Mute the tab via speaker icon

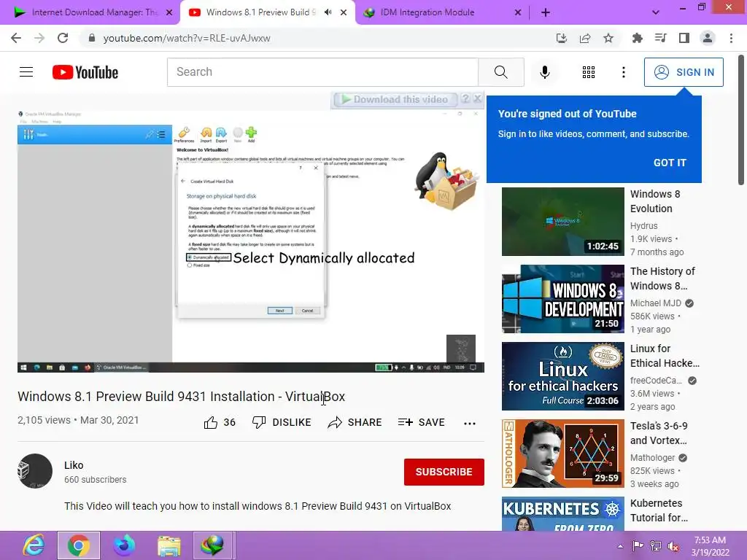pyautogui.click(x=328, y=12)
